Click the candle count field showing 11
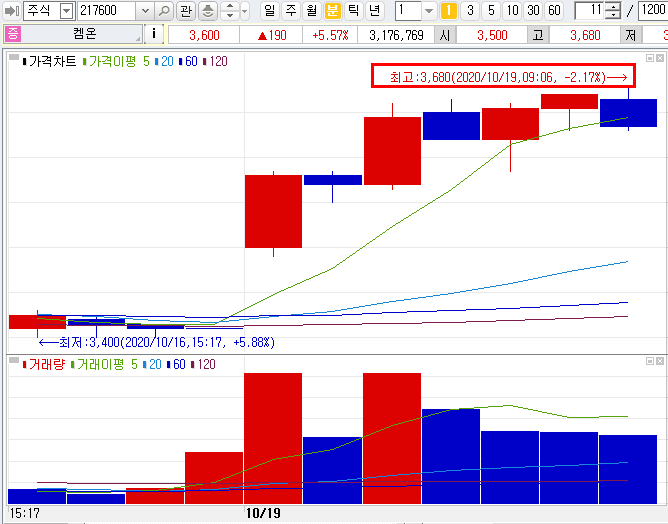The width and height of the screenshot is (668, 524). 590,11
